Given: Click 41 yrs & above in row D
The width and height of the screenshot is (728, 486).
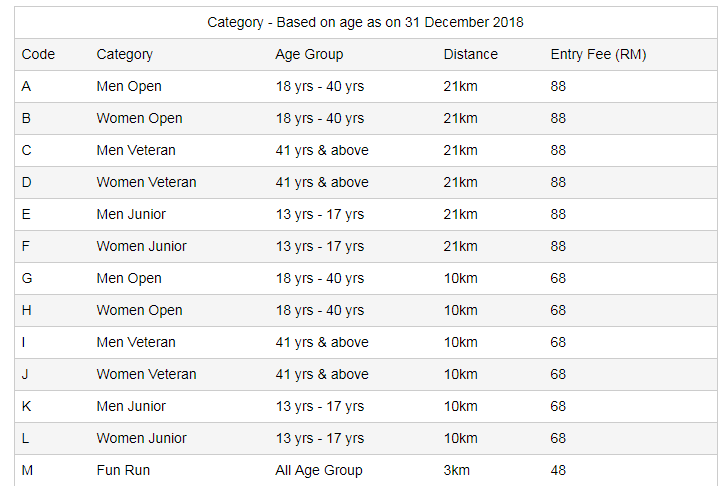Looking at the screenshot, I should 322,182.
